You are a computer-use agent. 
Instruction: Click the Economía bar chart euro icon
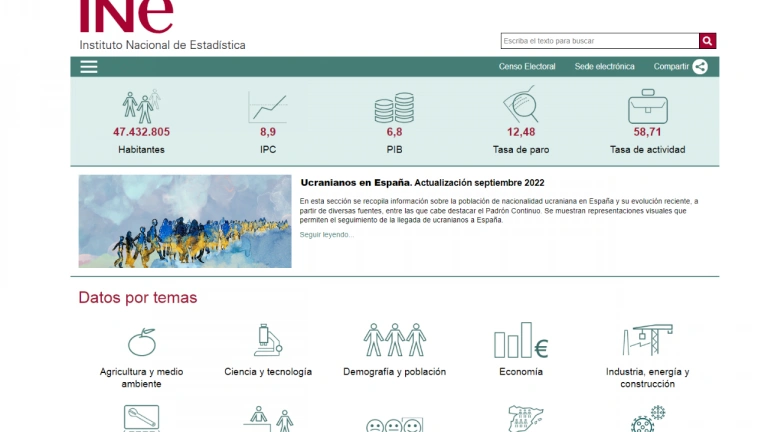point(521,341)
